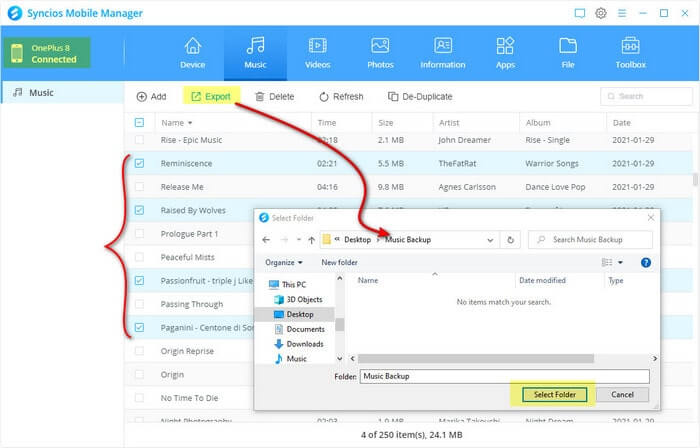Uncheck the Paganini checkbox
This screenshot has width=700, height=448.
(x=139, y=327)
